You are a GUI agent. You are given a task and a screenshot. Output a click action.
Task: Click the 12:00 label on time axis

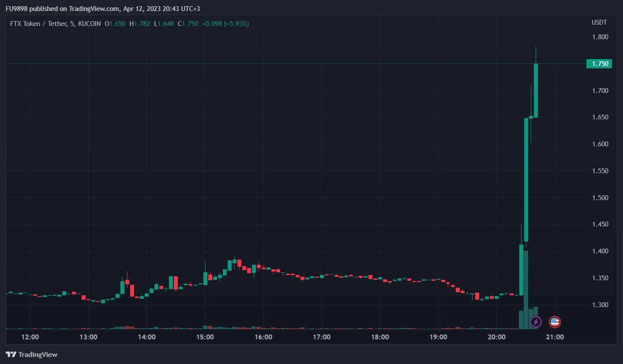[30, 337]
